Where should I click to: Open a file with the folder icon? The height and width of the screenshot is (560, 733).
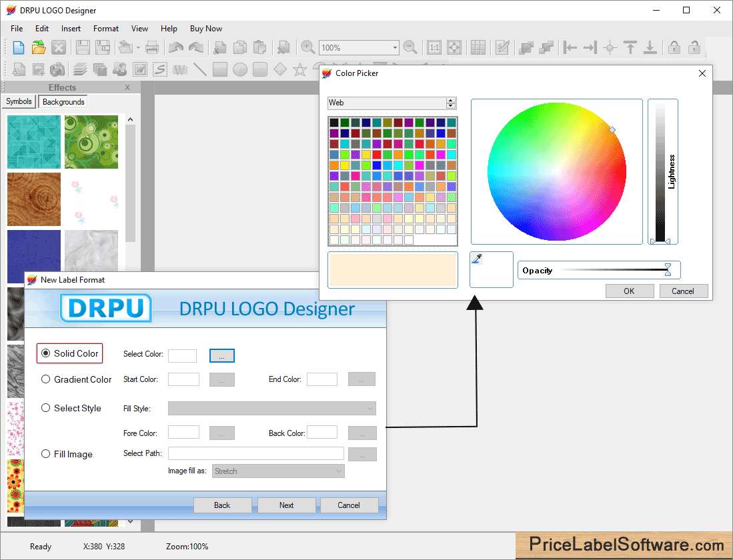pos(39,48)
